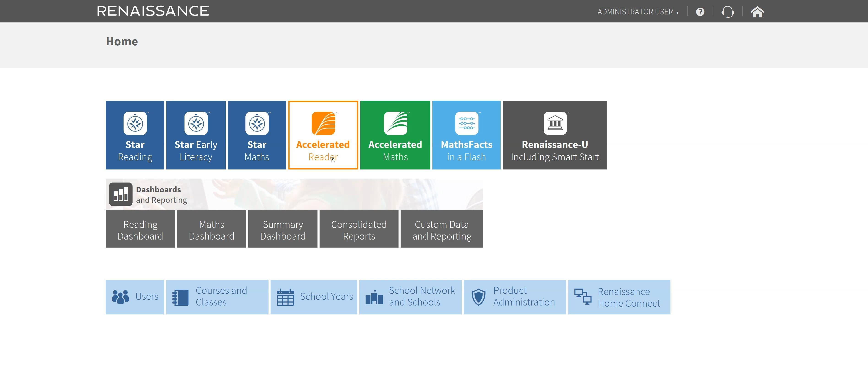Click the Accelerated Maths tile label
Image resolution: width=868 pixels, height=382 pixels.
click(395, 151)
